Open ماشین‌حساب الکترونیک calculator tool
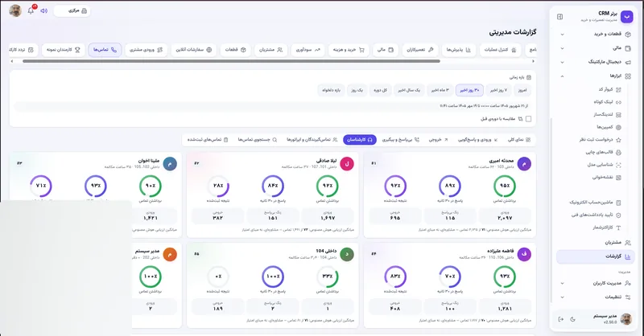Screen dimensions: 644x336 coord(595,203)
